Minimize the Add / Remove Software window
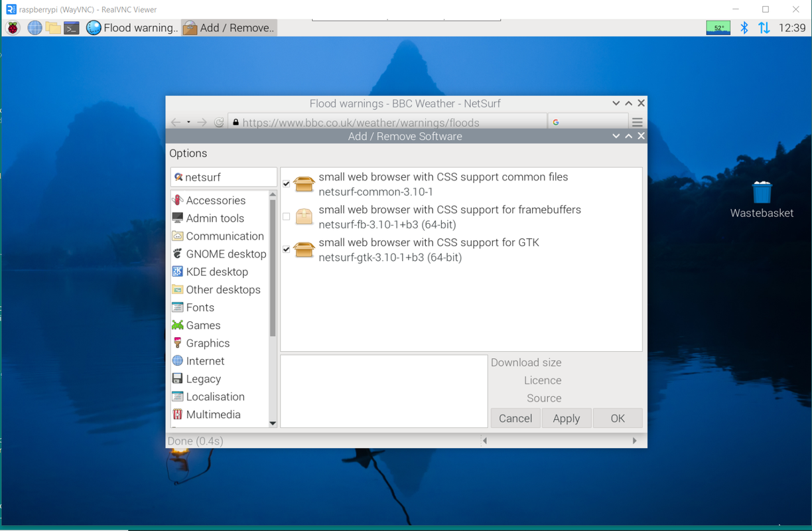The height and width of the screenshot is (531, 812). click(x=616, y=136)
